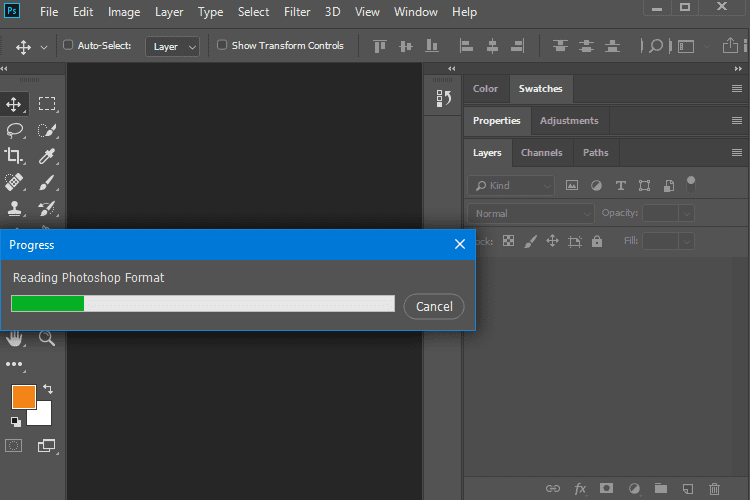Open the workspace switcher icon

[x=686, y=46]
